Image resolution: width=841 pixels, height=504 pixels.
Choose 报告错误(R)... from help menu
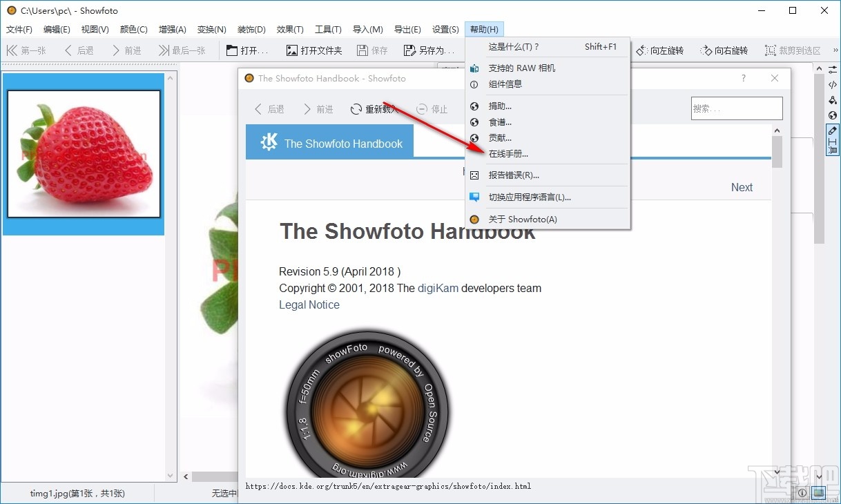548,175
